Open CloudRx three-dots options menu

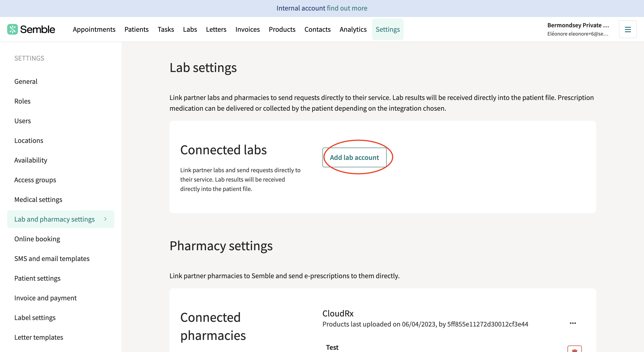572,323
